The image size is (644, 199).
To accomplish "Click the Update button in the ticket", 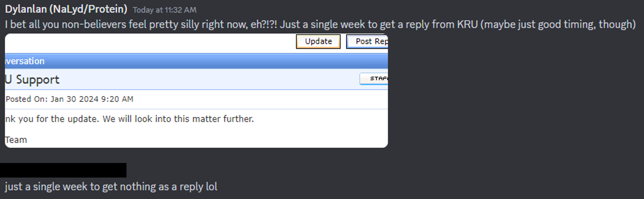I will pyautogui.click(x=318, y=42).
